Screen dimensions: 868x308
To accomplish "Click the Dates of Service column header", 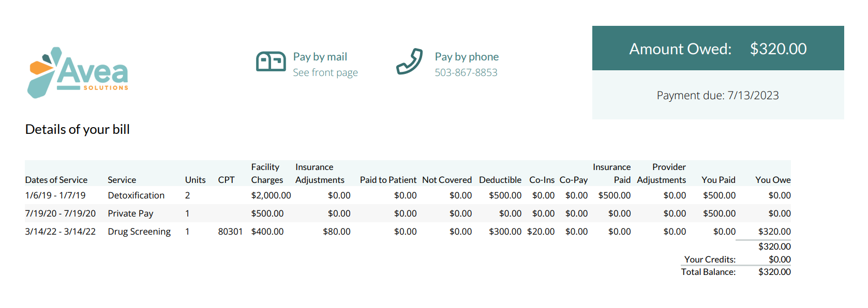I will pyautogui.click(x=56, y=180).
